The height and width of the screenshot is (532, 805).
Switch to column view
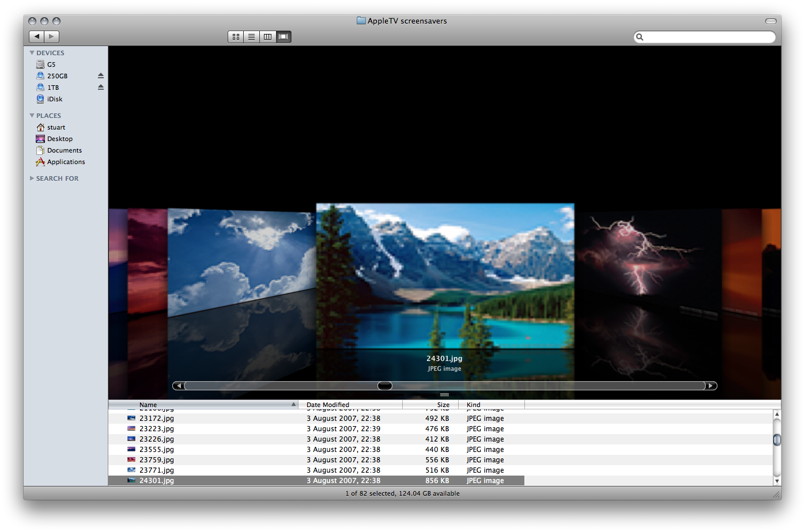point(267,37)
